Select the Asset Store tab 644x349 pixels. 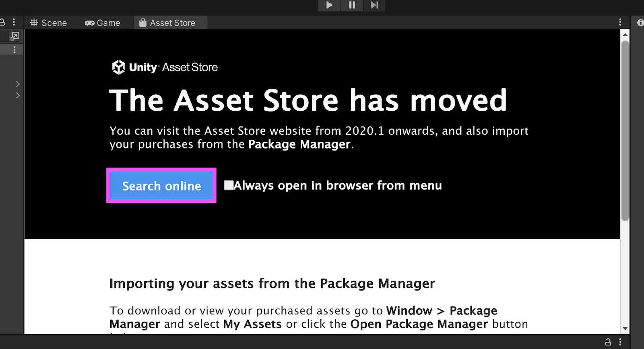(167, 23)
